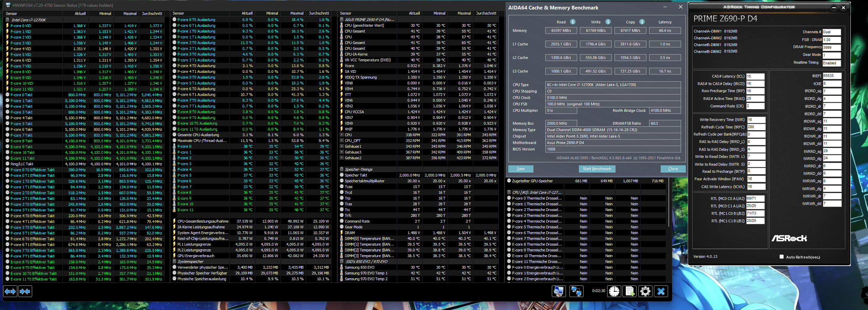The image size is (868, 310).
Task: Click the Read info icon in AIDA64
Action: 573,22
